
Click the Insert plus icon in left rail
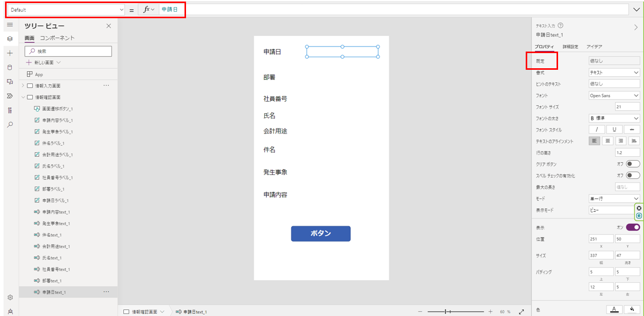click(10, 53)
